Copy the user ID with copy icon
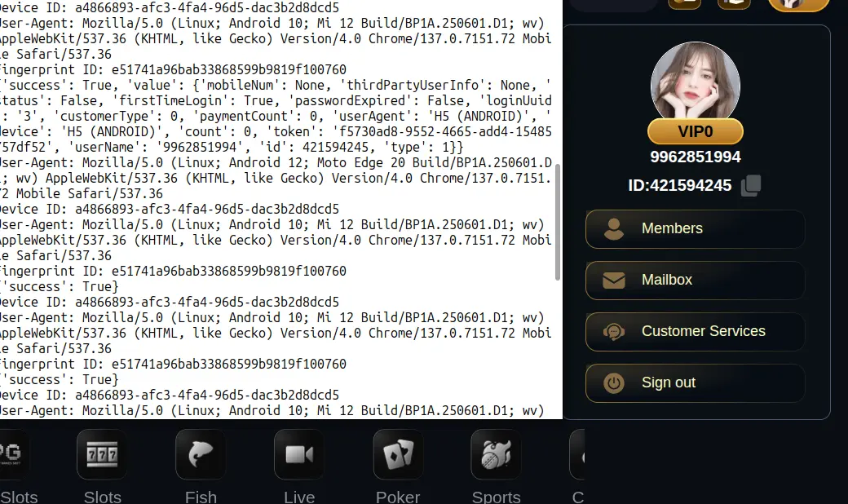The width and height of the screenshot is (848, 504). (x=751, y=185)
